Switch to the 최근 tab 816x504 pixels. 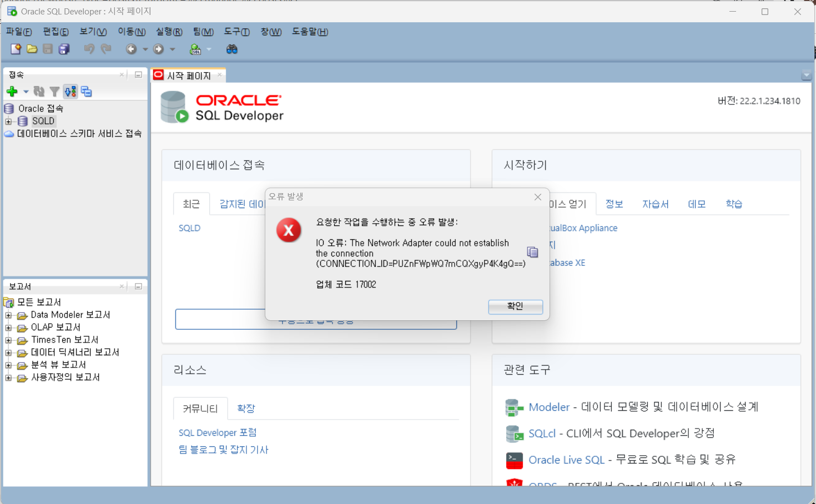pyautogui.click(x=192, y=204)
